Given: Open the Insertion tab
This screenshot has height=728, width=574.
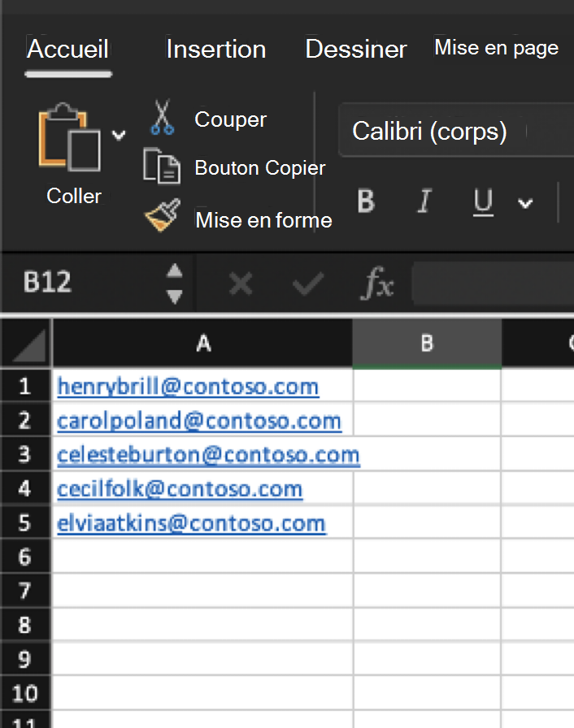Looking at the screenshot, I should [x=216, y=49].
